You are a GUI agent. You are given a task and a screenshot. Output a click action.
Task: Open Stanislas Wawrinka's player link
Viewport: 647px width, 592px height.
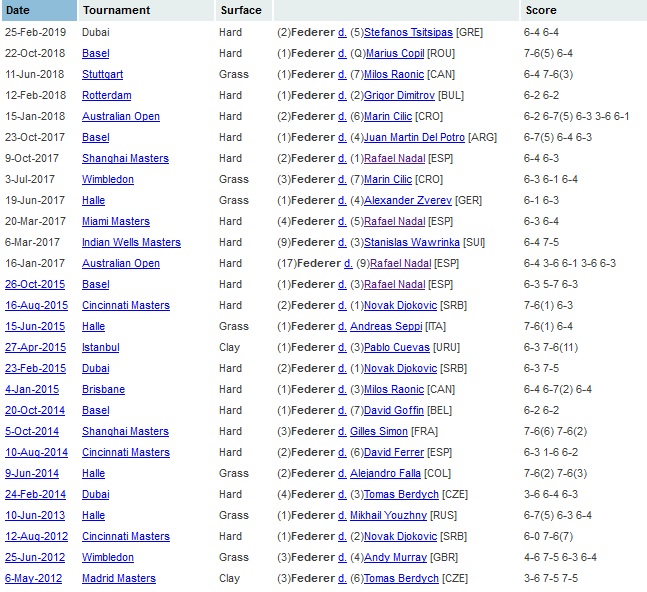411,242
